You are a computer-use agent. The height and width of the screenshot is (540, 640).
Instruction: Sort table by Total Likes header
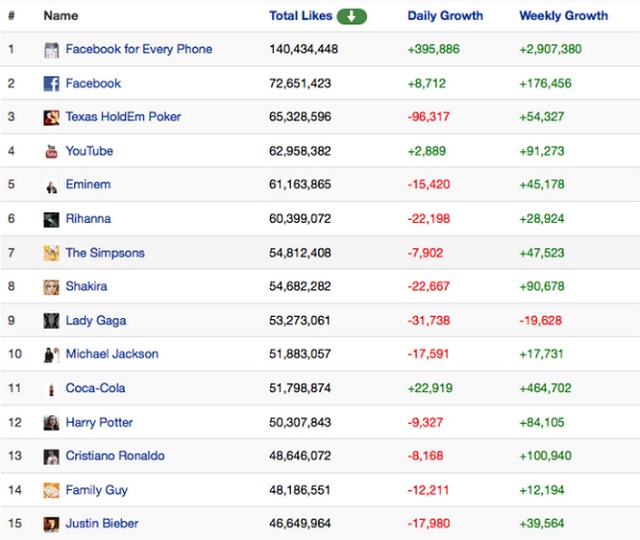pyautogui.click(x=301, y=16)
